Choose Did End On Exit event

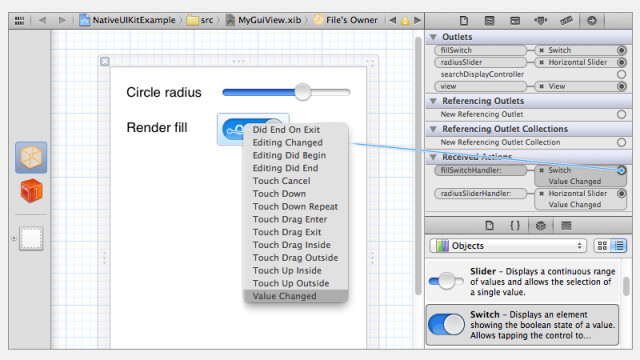(296, 130)
